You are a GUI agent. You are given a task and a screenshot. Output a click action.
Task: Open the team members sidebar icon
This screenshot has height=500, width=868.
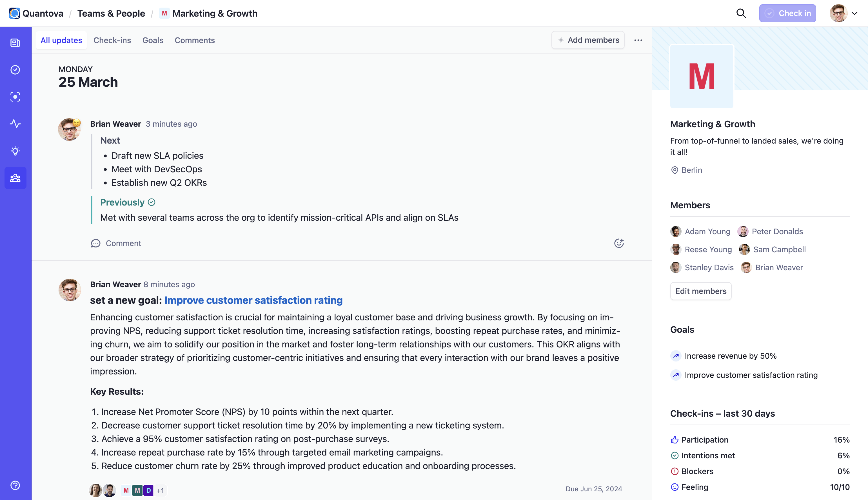16,178
